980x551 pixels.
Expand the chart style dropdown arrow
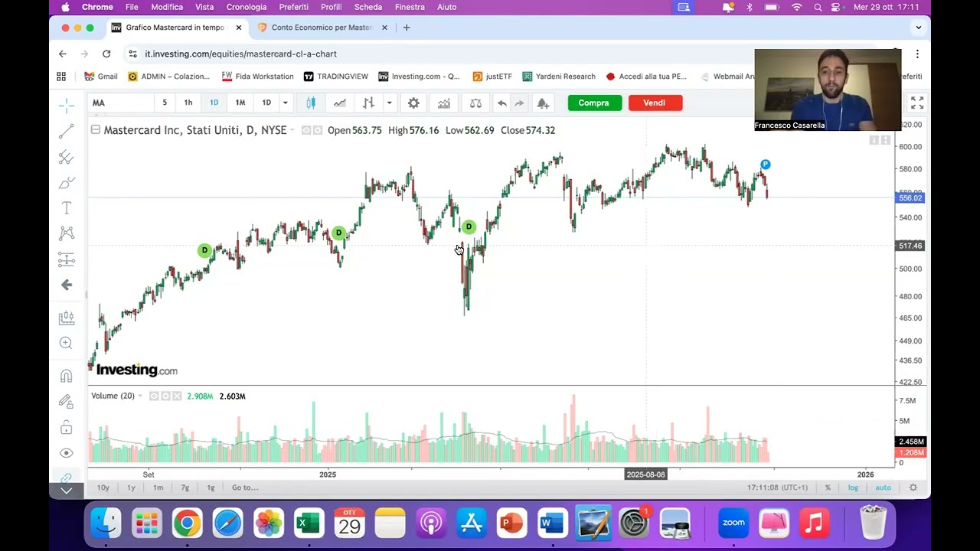point(389,103)
